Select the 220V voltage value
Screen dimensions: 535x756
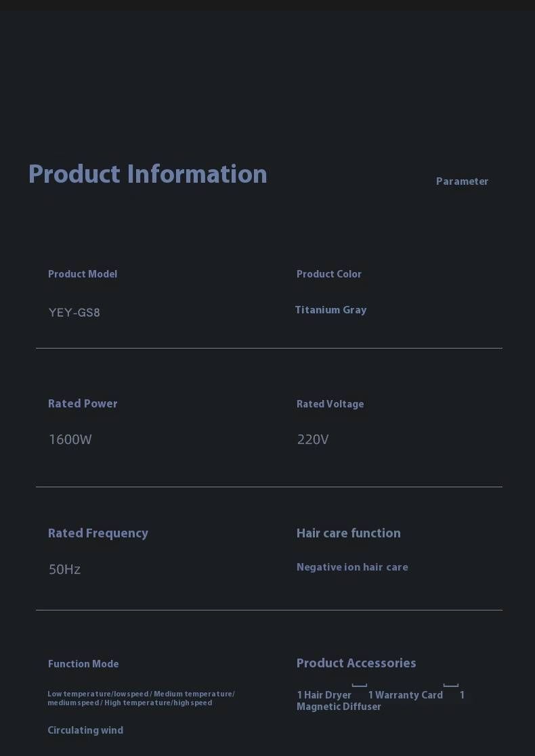pos(313,440)
